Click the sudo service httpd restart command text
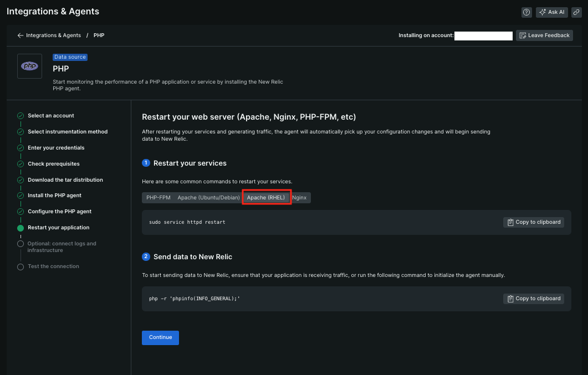The width and height of the screenshot is (588, 375). [187, 222]
